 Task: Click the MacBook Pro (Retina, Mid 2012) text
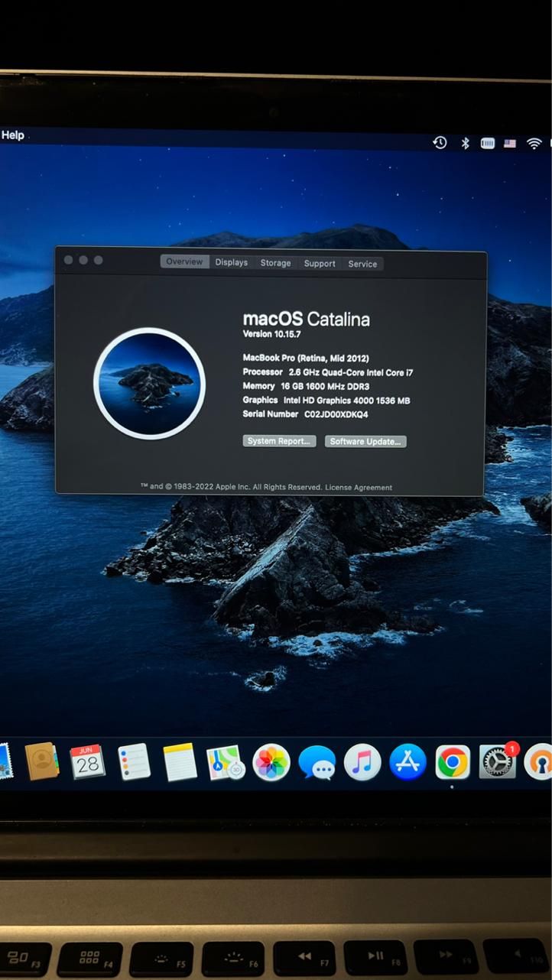306,358
